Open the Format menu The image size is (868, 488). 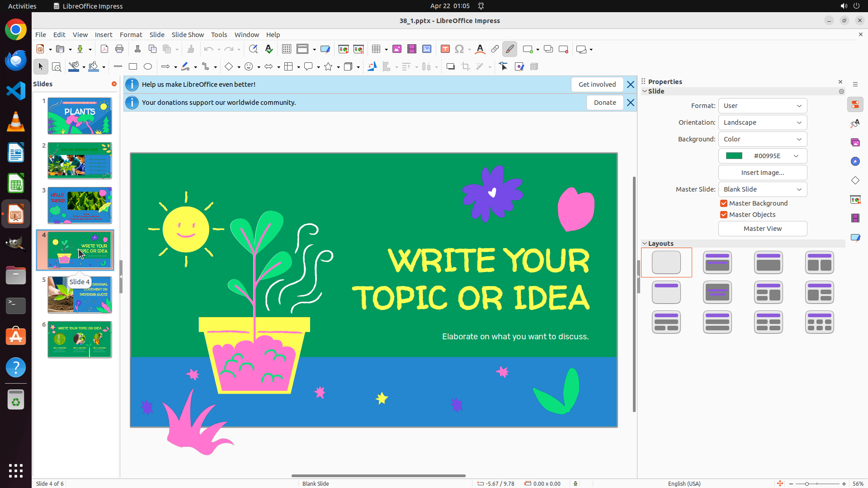[x=131, y=35]
